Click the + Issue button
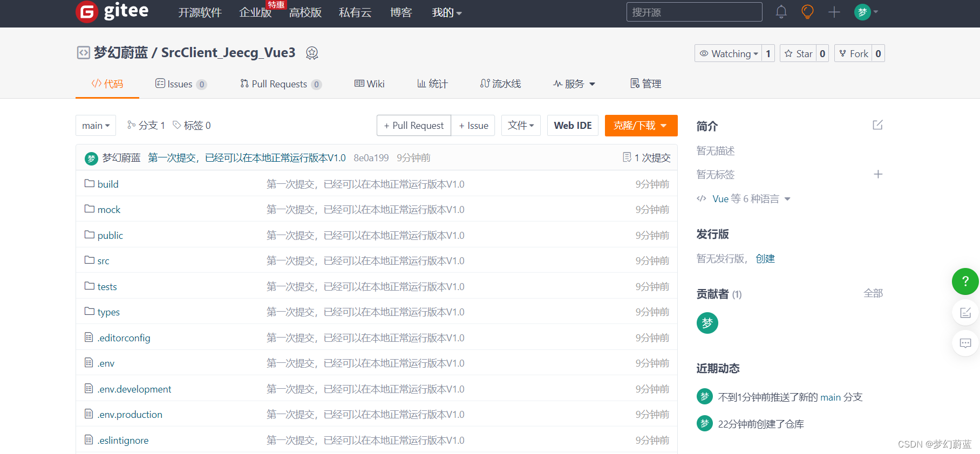The width and height of the screenshot is (980, 454). pos(473,125)
